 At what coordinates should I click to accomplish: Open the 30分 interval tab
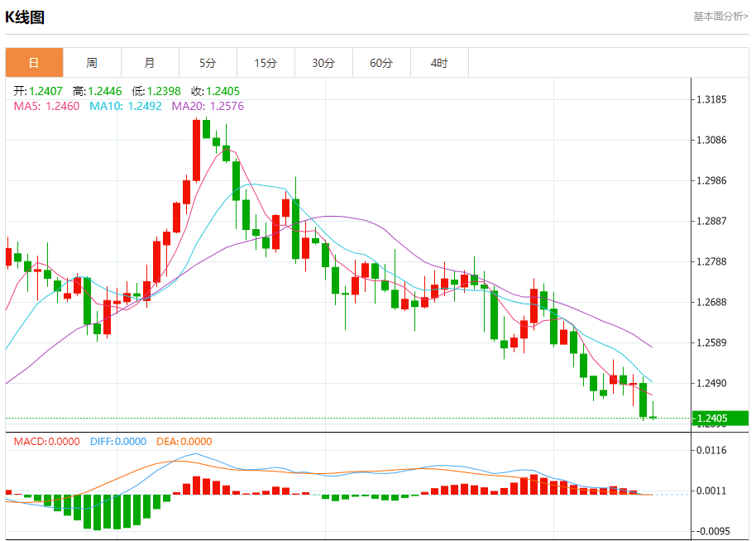pos(323,63)
